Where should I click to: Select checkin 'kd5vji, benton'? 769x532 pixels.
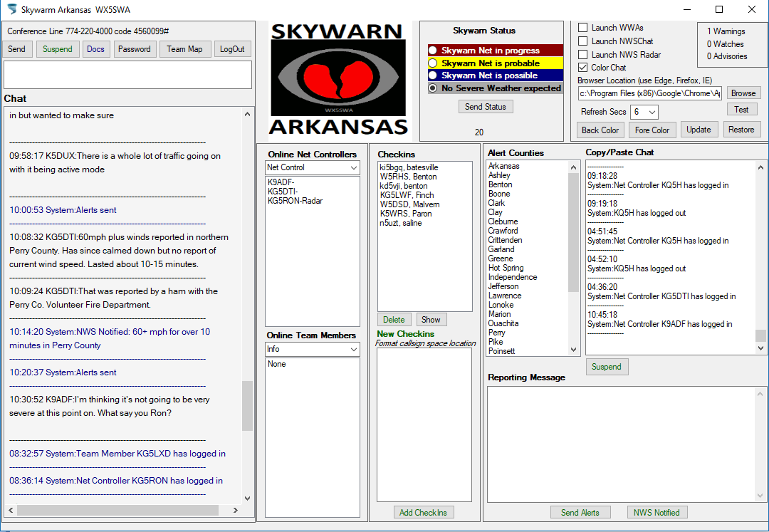404,186
